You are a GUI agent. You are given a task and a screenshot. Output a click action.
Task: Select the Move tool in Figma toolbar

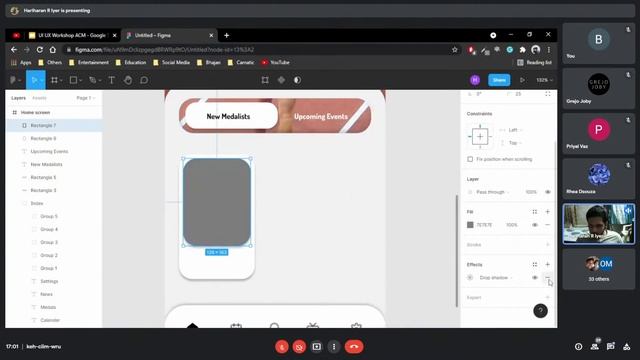34,80
